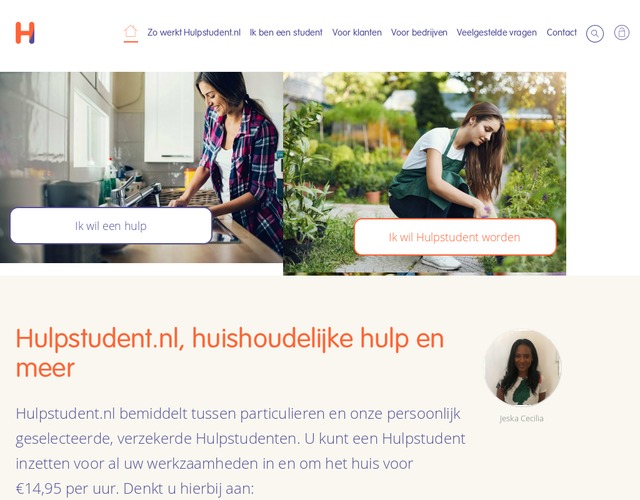Open the home icon link
Screen dimensions: 640x500
[131, 31]
